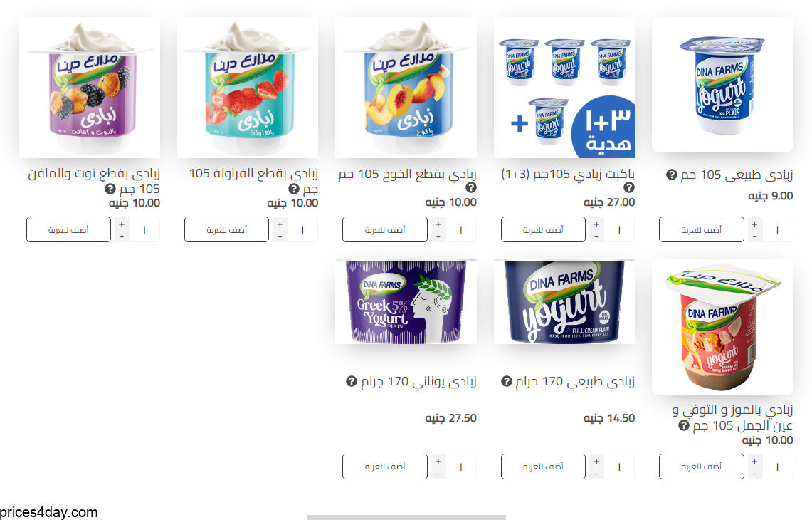Click the Greek 5% yogurt product image
Screen dimensions: 812x520
[x=406, y=302]
